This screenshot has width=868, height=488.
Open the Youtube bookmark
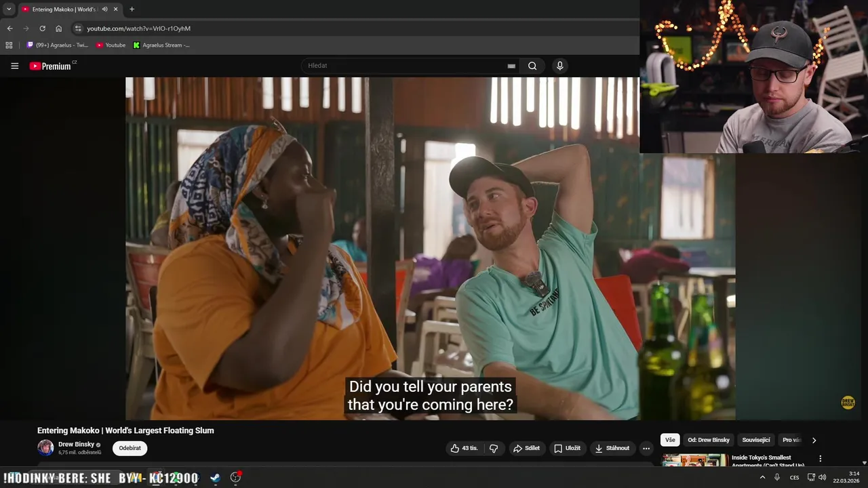pyautogui.click(x=111, y=45)
